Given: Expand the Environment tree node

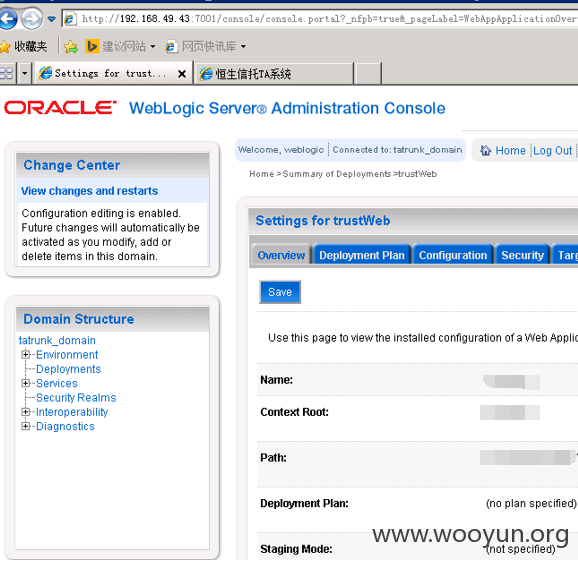Looking at the screenshot, I should click(25, 355).
